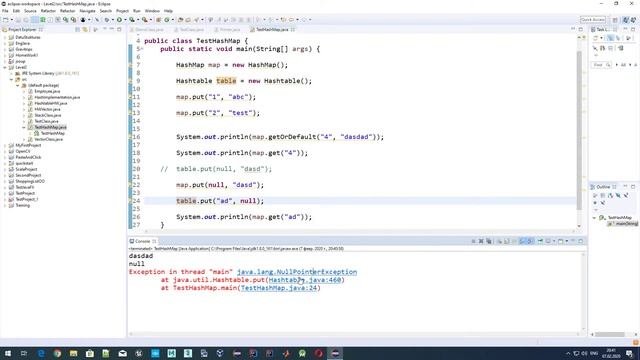The height and width of the screenshot is (360, 640).
Task: Select main(String[]) in the Outline
Action: (622, 224)
